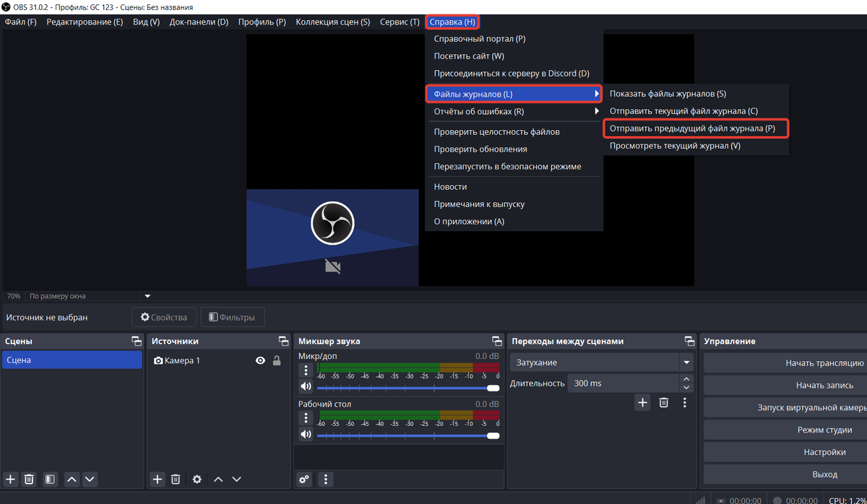Viewport: 867px width, 504px height.
Task: Open Микр/доп three-dot options menu
Action: pyautogui.click(x=306, y=370)
